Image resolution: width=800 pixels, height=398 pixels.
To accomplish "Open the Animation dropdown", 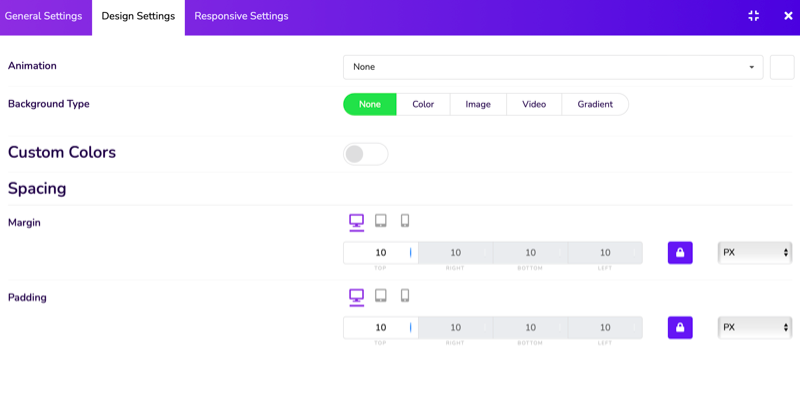I will (553, 67).
